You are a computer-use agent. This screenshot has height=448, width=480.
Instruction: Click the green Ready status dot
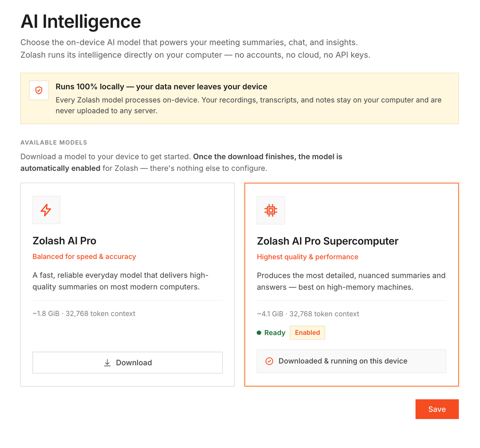[x=259, y=333]
